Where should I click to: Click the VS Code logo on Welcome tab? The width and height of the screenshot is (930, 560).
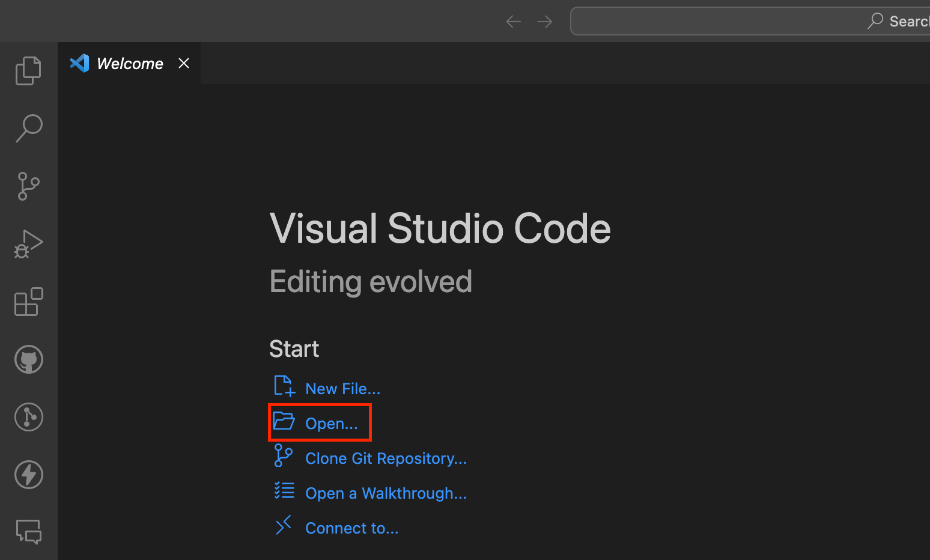(79, 63)
